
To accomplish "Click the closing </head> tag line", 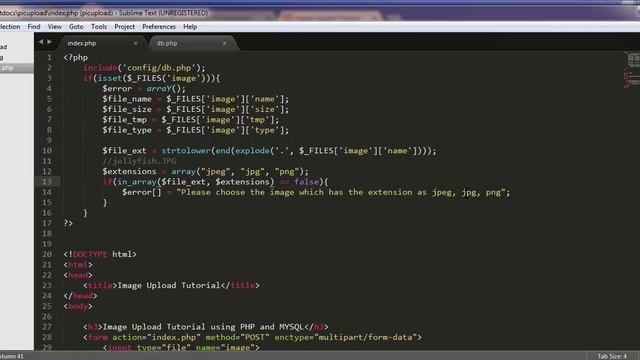I will 80,296.
